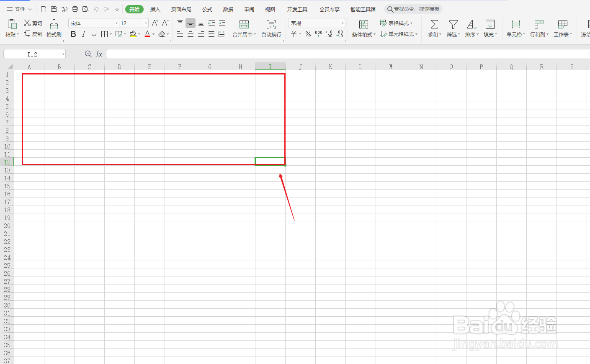Click the Sort (排序) icon
This screenshot has width=590, height=364.
(x=471, y=25)
